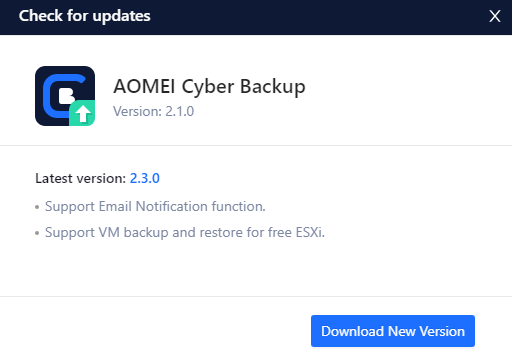Image resolution: width=512 pixels, height=360 pixels.
Task: Click the white B shape in logo
Action: [x=67, y=96]
